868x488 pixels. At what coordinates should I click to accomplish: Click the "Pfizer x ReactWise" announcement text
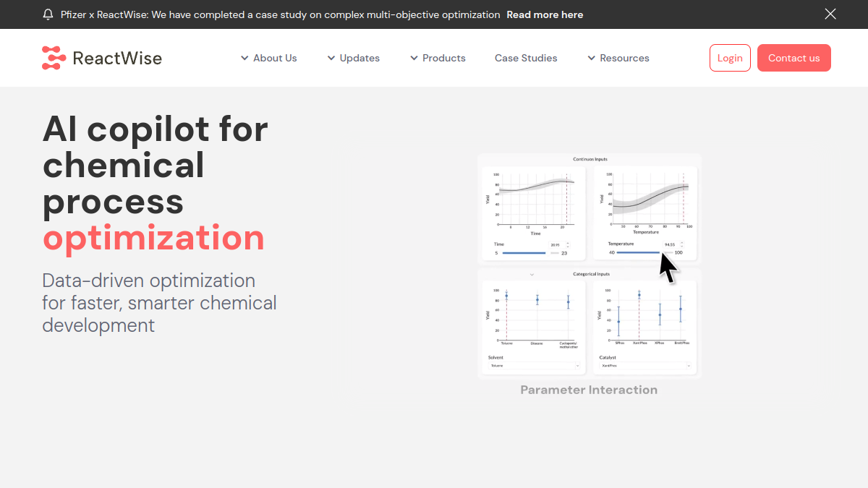pos(281,14)
